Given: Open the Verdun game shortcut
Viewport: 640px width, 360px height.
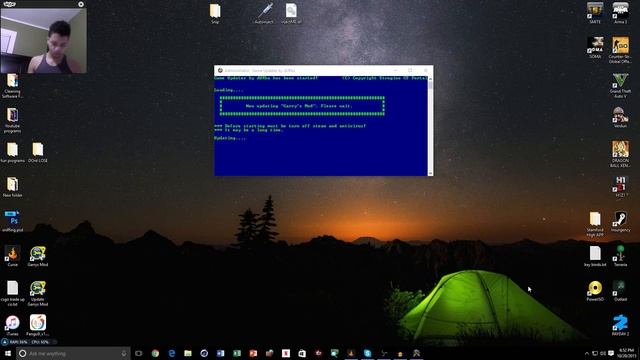Looking at the screenshot, I should 620,117.
